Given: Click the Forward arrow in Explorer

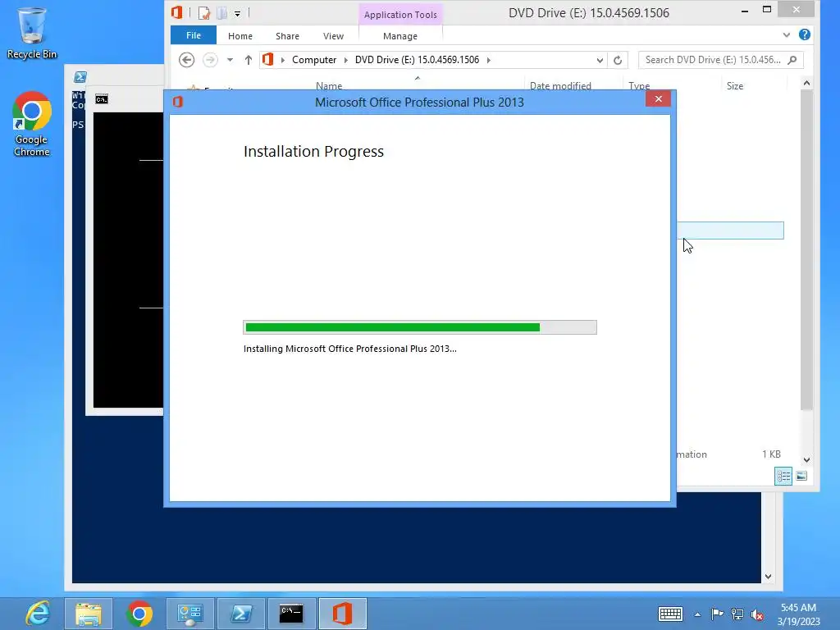Looking at the screenshot, I should coord(210,59).
